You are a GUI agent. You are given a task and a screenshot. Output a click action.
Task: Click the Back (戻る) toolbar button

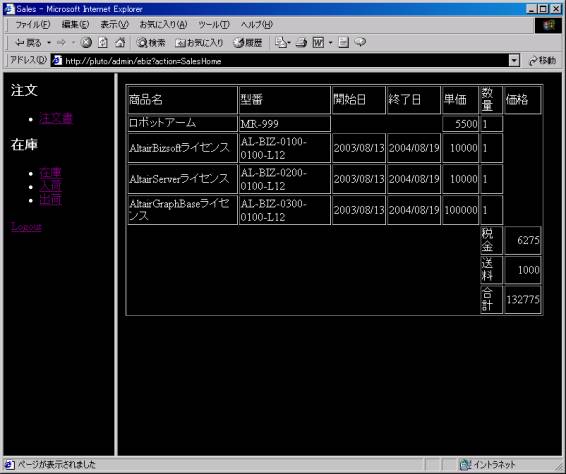(28, 43)
